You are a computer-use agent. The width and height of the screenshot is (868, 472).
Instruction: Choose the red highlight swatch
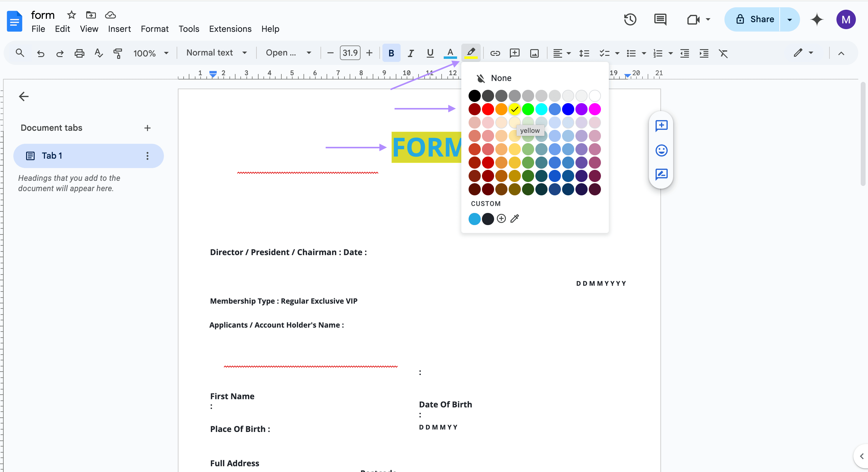(488, 109)
